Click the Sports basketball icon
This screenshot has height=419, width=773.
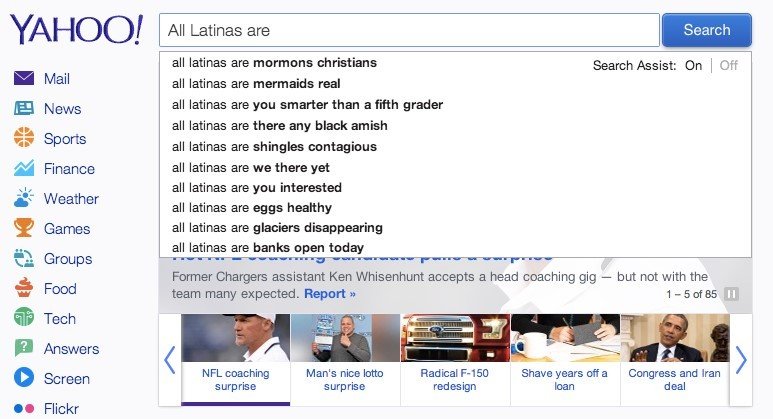[x=24, y=139]
